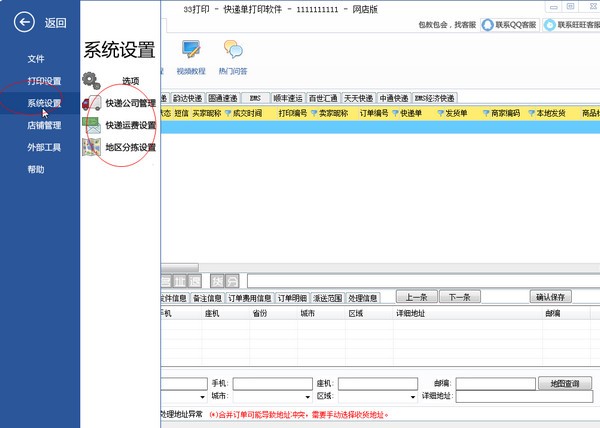The image size is (600, 428).
Task: Open the 选项 settings entry
Action: 130,81
